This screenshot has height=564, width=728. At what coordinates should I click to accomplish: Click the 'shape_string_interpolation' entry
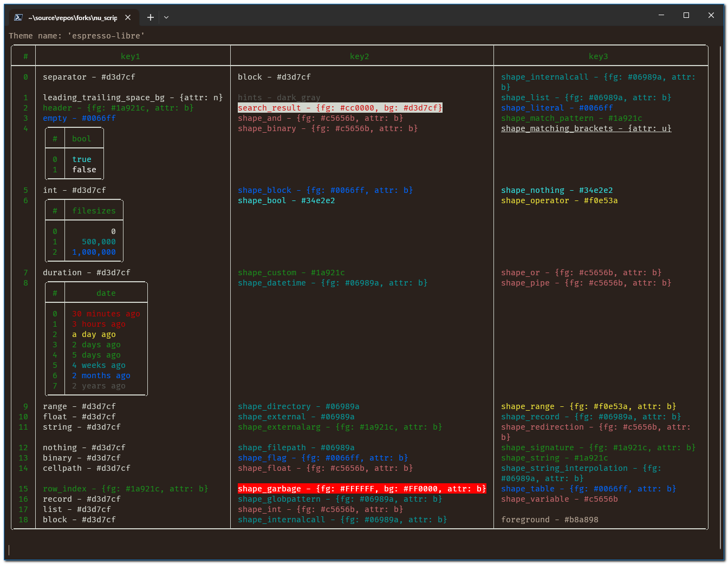(581, 474)
